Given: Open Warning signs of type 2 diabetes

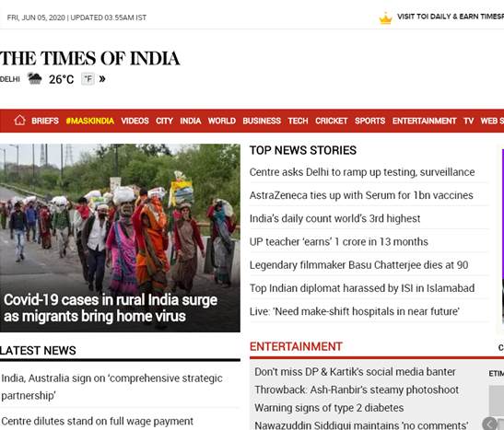Looking at the screenshot, I should click(329, 408).
